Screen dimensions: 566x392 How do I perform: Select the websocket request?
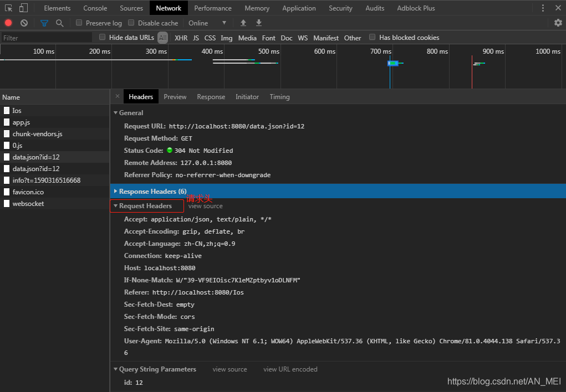point(55,203)
